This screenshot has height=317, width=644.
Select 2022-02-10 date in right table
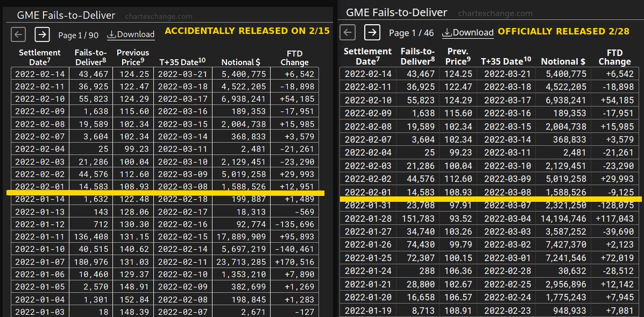(369, 100)
